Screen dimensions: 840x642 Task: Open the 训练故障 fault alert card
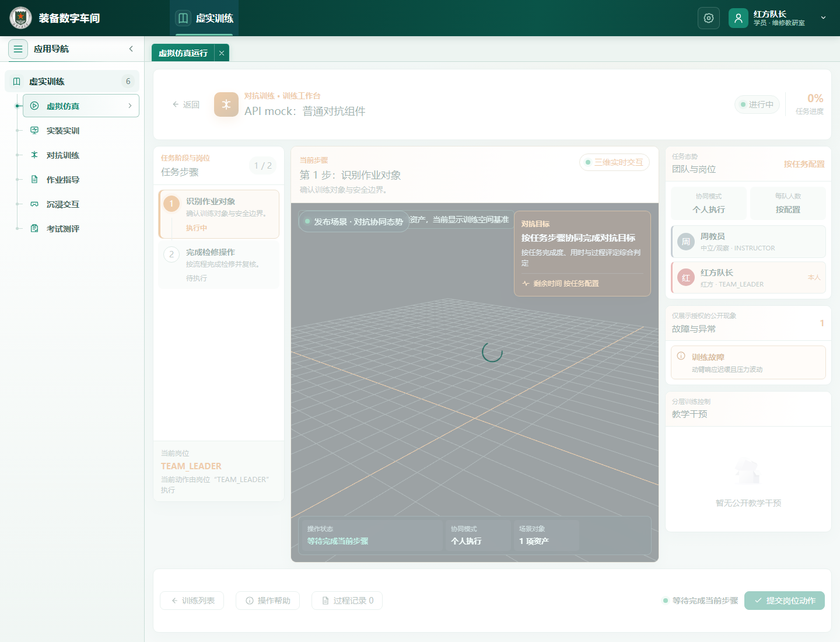[748, 362]
